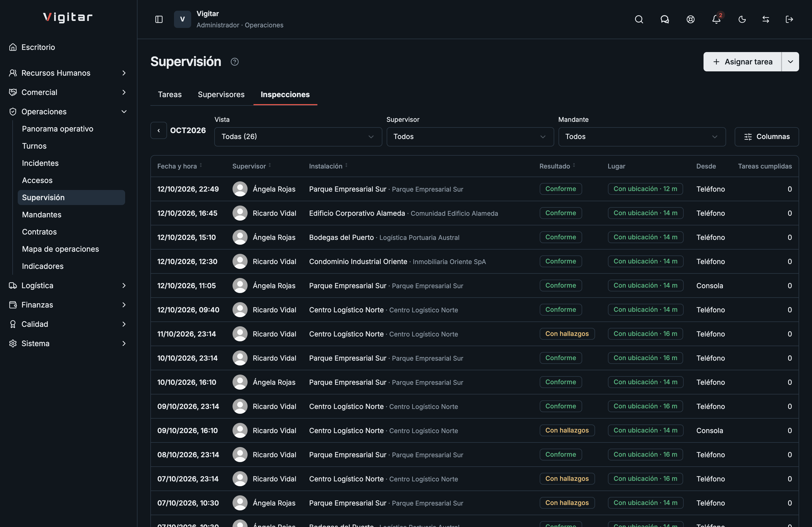Image resolution: width=812 pixels, height=527 pixels.
Task: Sort by Resultado column header
Action: coord(557,166)
